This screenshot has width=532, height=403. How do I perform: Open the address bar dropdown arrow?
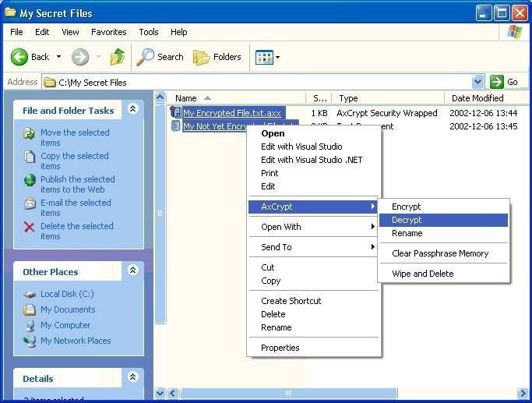click(478, 82)
